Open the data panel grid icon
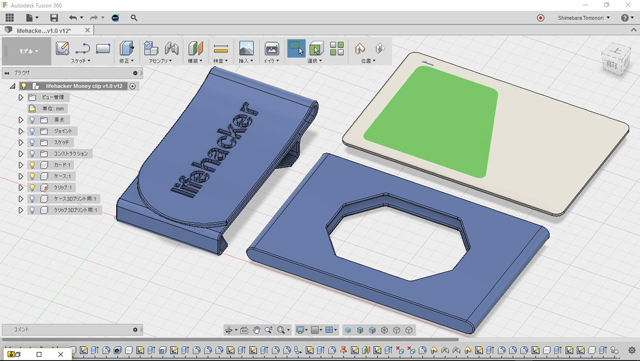The image size is (640, 361). click(x=9, y=18)
